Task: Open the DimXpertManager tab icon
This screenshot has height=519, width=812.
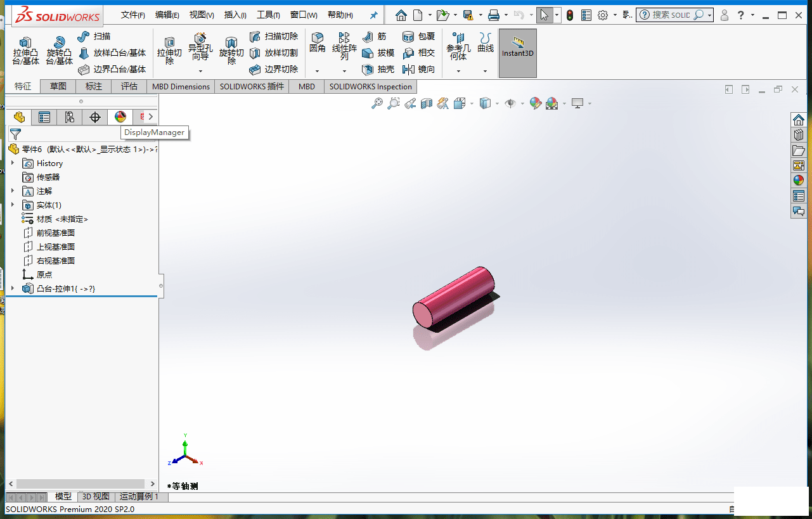Action: tap(94, 117)
